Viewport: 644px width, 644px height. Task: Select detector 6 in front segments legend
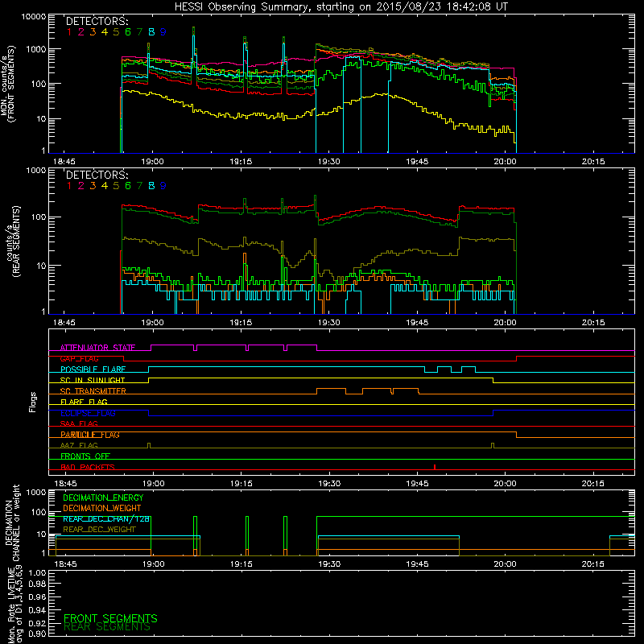click(128, 31)
